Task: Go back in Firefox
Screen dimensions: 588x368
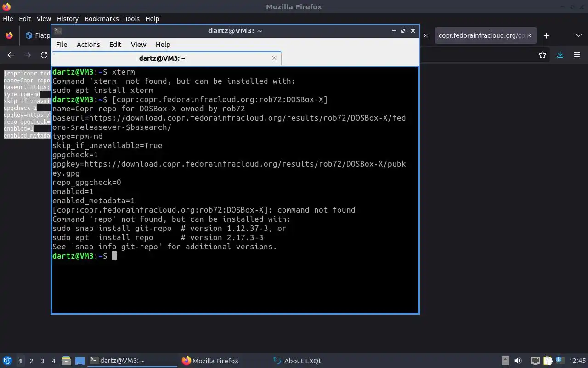Action: pos(11,55)
